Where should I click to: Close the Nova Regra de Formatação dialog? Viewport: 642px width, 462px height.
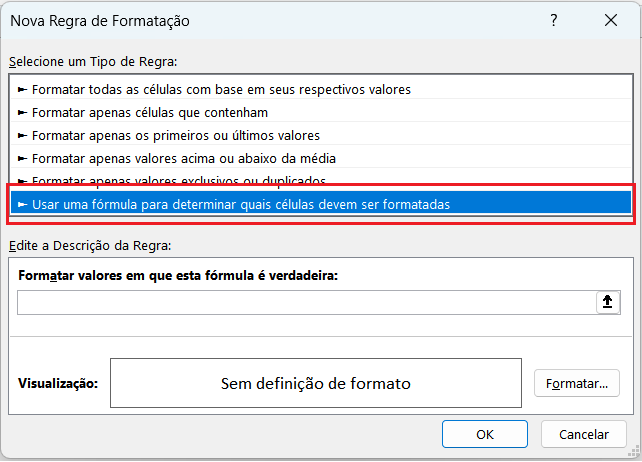point(611,20)
